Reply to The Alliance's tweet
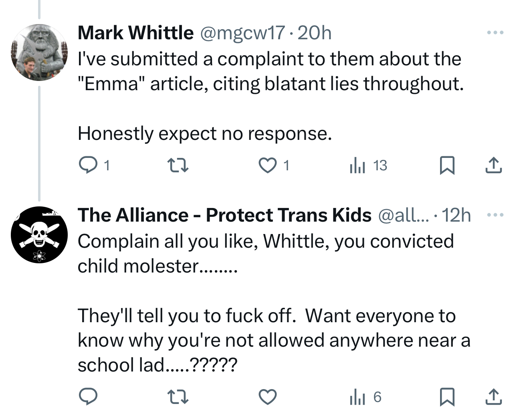 (88, 397)
